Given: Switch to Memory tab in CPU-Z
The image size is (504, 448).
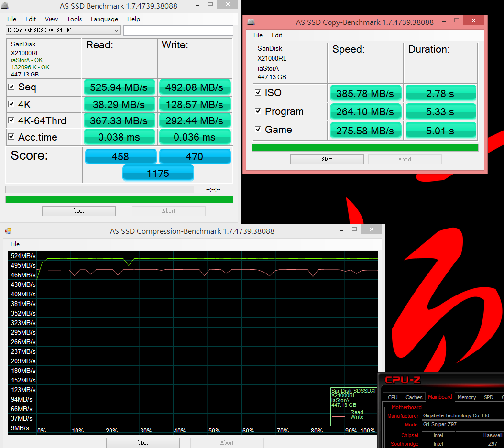Looking at the screenshot, I should 467,397.
